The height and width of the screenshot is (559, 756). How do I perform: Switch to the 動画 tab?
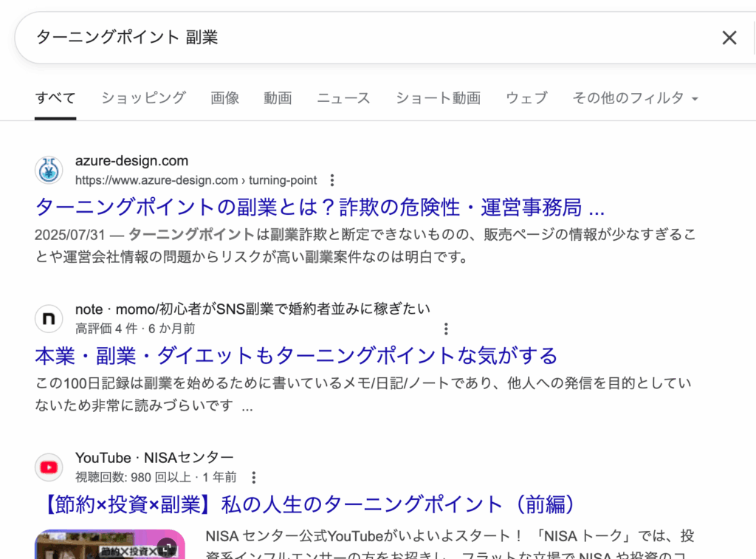[278, 98]
